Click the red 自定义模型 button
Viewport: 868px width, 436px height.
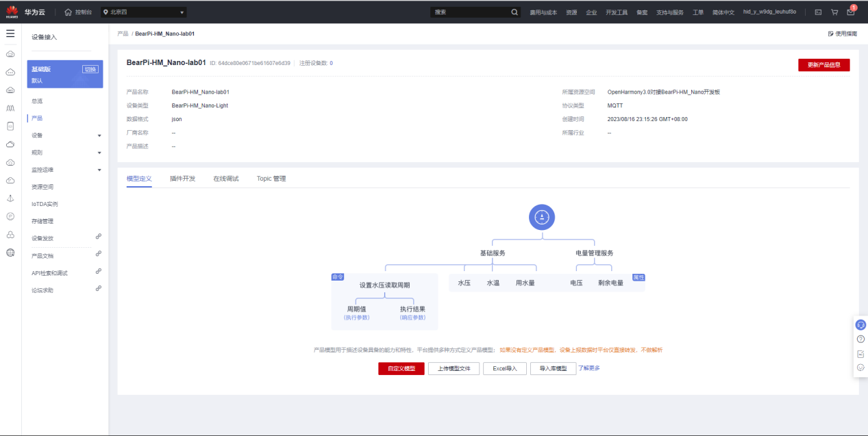(401, 368)
